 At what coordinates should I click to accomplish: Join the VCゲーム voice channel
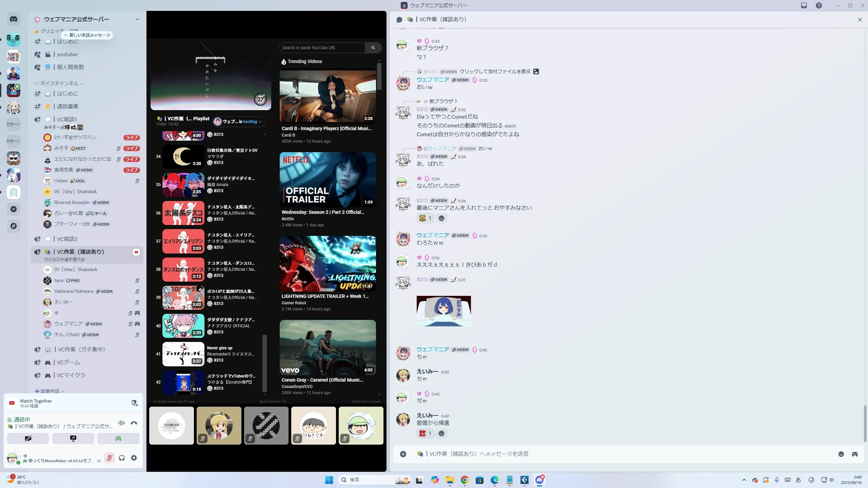68,362
